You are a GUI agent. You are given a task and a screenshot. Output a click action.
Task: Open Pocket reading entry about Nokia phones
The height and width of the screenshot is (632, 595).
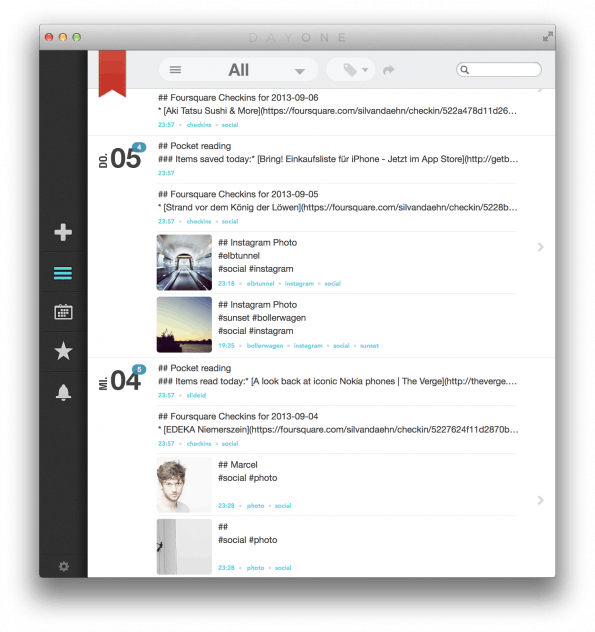[x=337, y=381]
